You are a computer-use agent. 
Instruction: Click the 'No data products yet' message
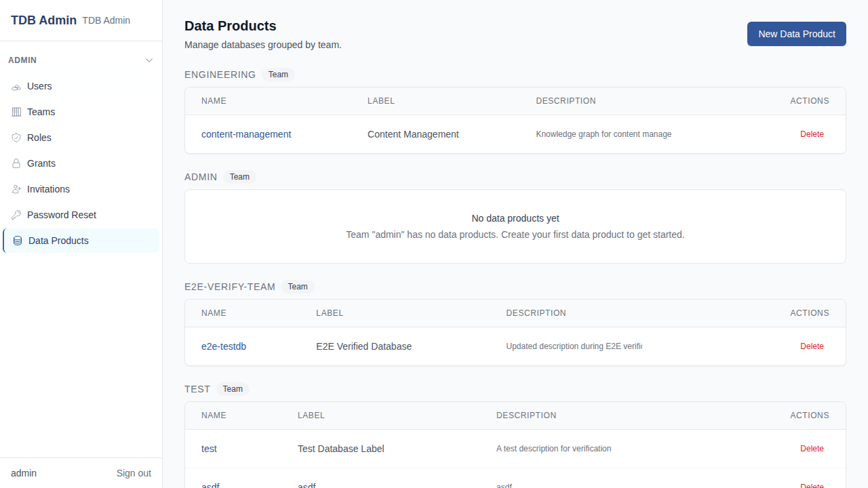point(515,218)
